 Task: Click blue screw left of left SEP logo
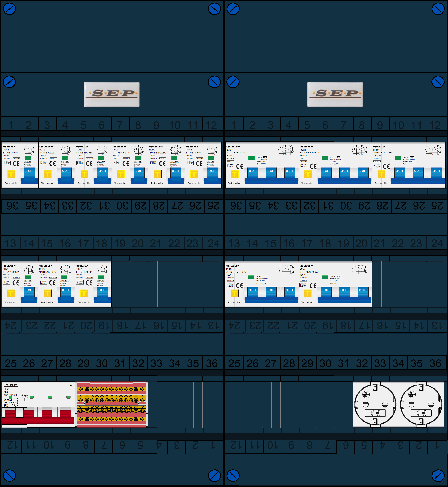(x=9, y=82)
